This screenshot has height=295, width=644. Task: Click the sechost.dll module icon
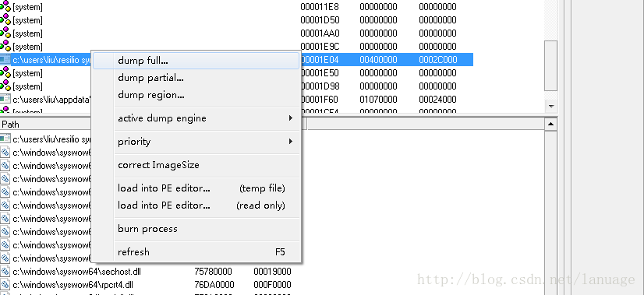pyautogui.click(x=5, y=271)
